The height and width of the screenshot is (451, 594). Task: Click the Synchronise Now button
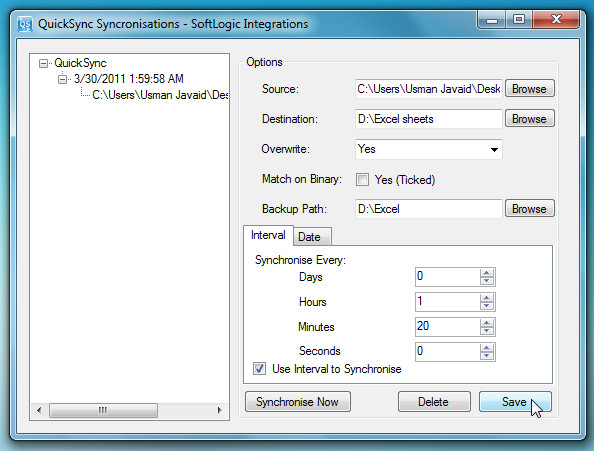pyautogui.click(x=298, y=402)
